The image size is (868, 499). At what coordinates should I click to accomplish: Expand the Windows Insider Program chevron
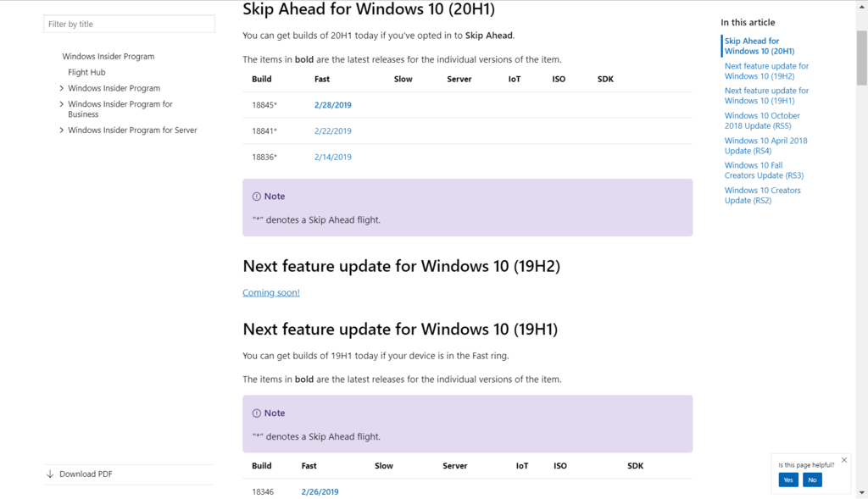click(62, 88)
